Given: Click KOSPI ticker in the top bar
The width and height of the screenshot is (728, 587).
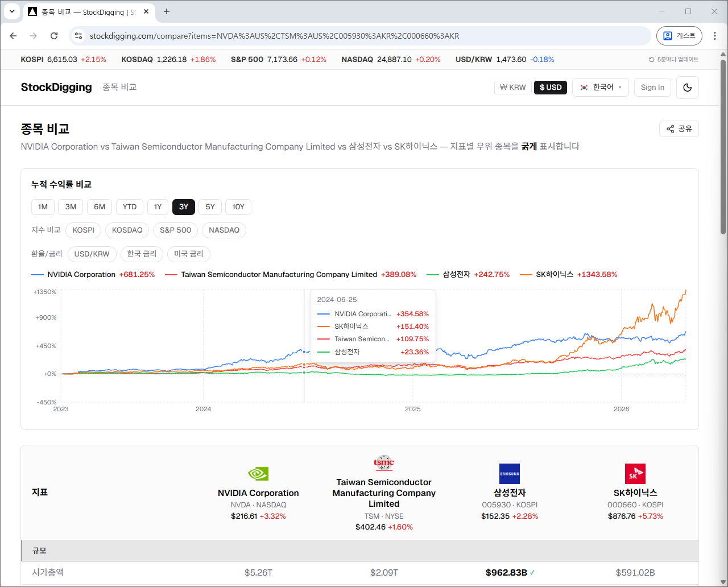Looking at the screenshot, I should click(x=64, y=59).
